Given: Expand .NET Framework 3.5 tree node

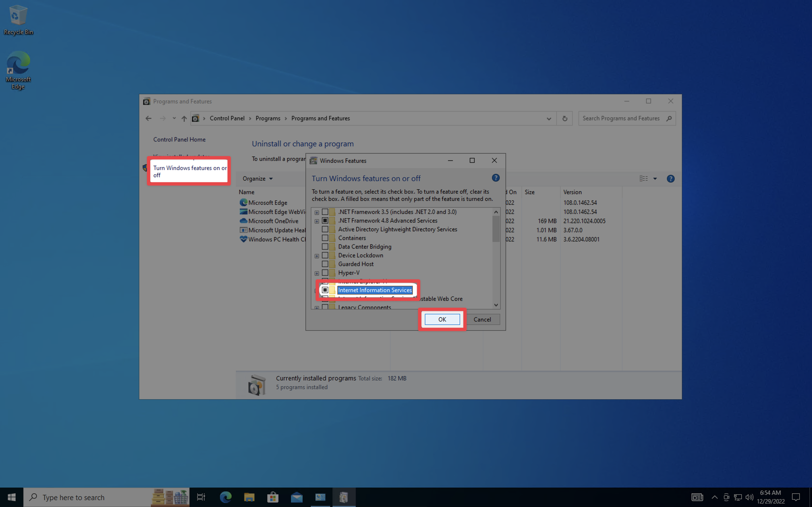Looking at the screenshot, I should tap(317, 212).
